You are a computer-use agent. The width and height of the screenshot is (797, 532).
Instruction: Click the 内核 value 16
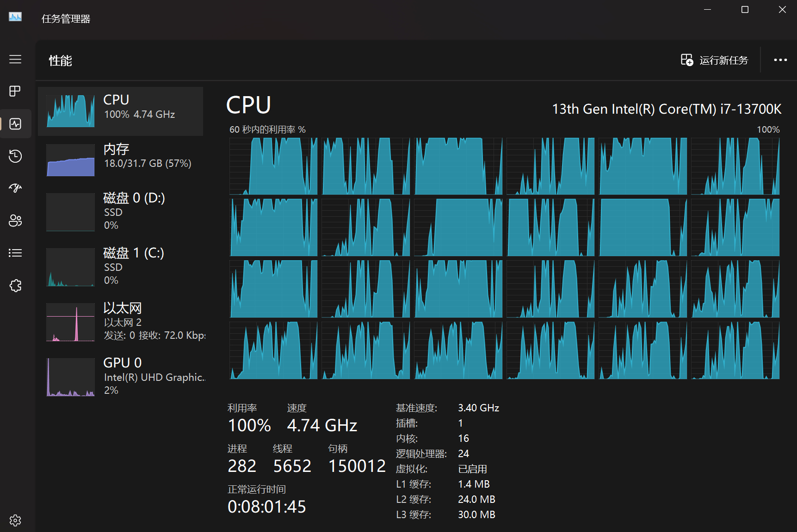pyautogui.click(x=463, y=438)
